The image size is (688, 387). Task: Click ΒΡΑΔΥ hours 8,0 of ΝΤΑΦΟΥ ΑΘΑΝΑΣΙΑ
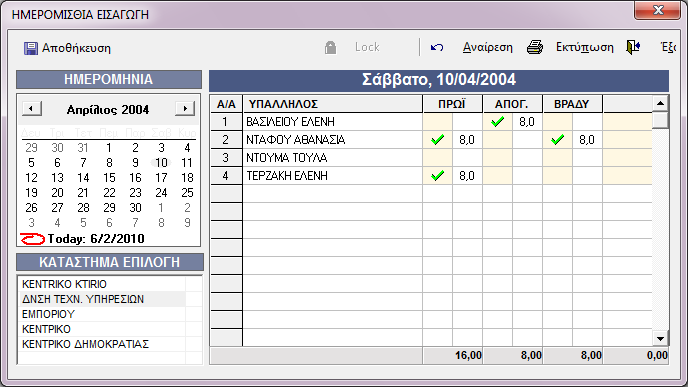pos(587,140)
